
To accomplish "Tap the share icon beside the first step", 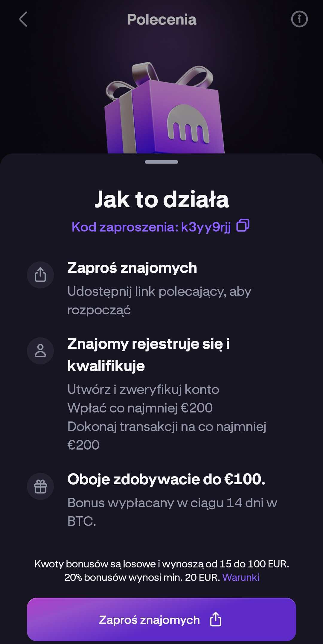I will (x=40, y=275).
